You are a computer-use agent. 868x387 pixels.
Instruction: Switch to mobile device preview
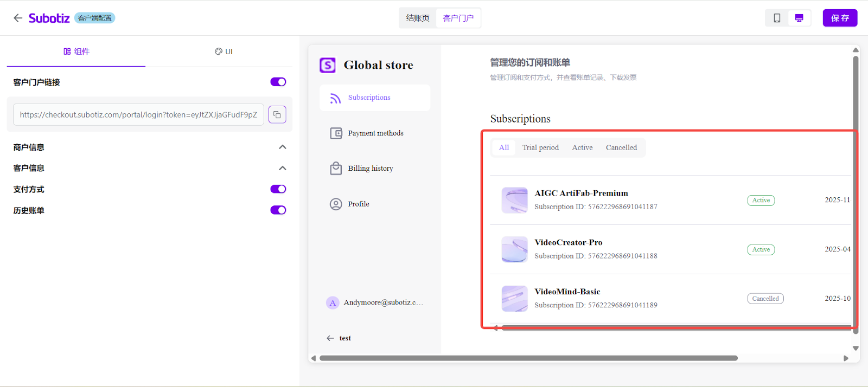[777, 18]
